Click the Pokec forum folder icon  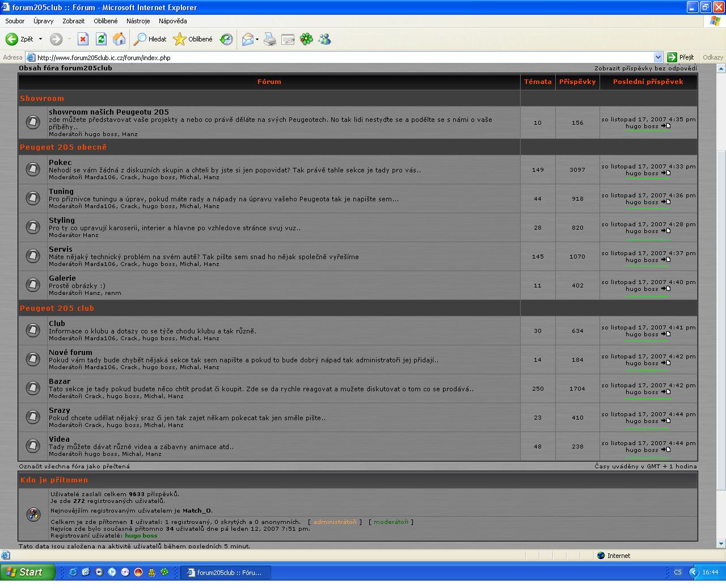click(33, 169)
